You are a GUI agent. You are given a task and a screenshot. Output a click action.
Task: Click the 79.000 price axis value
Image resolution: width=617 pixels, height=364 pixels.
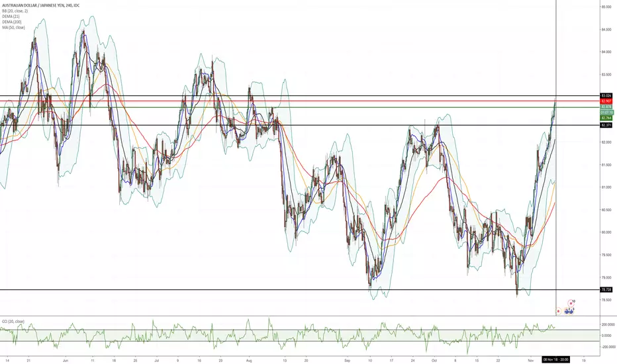click(606, 277)
